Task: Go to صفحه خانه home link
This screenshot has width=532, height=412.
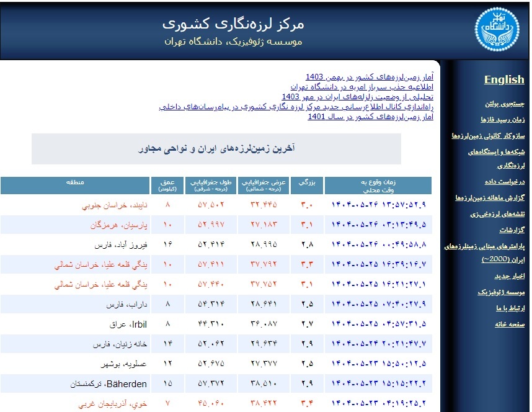Action: coord(510,325)
